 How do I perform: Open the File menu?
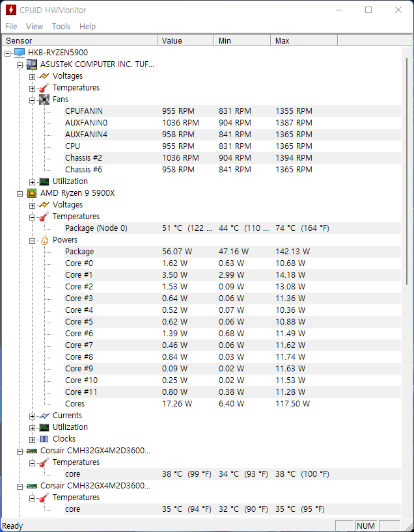click(11, 27)
